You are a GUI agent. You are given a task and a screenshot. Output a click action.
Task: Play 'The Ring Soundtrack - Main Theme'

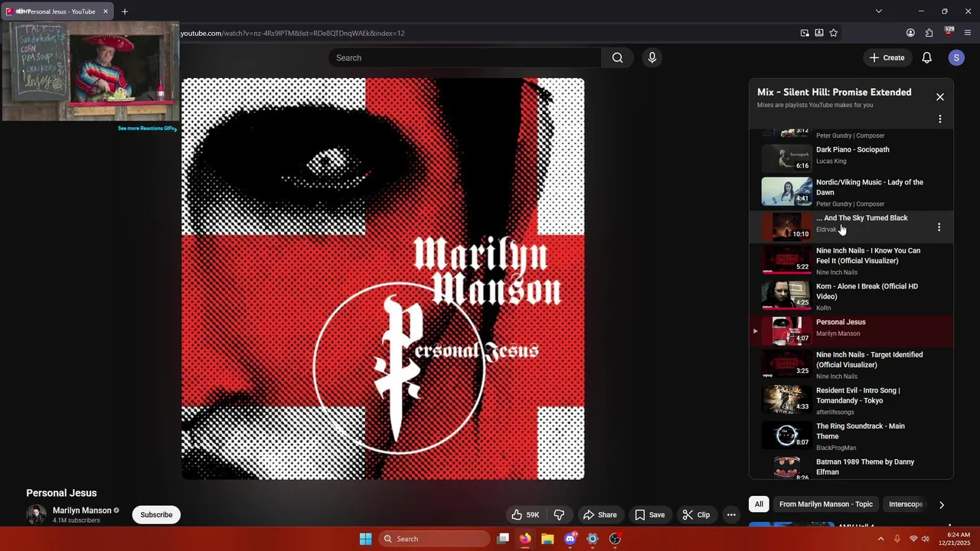click(x=851, y=436)
